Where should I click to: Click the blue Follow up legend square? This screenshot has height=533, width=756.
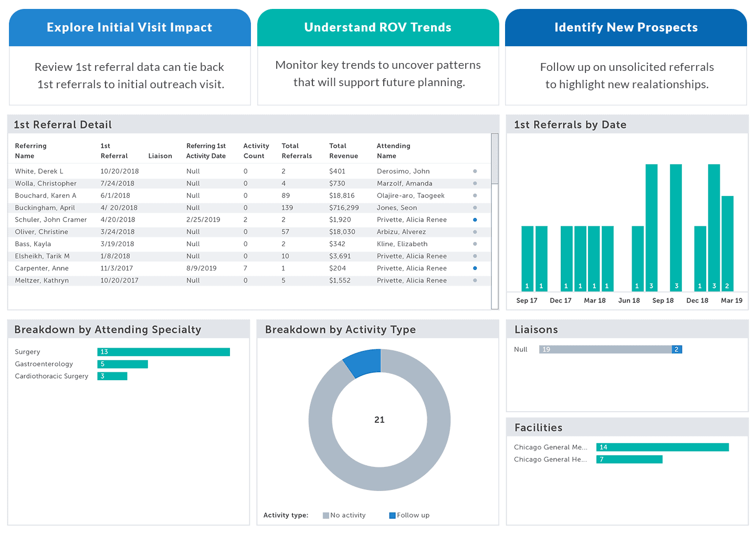(392, 516)
